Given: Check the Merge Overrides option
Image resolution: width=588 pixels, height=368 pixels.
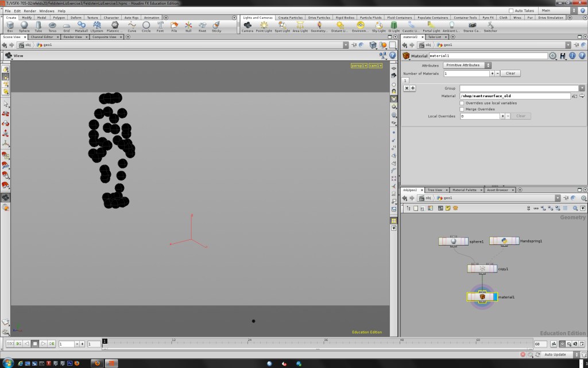Looking at the screenshot, I should pyautogui.click(x=462, y=109).
